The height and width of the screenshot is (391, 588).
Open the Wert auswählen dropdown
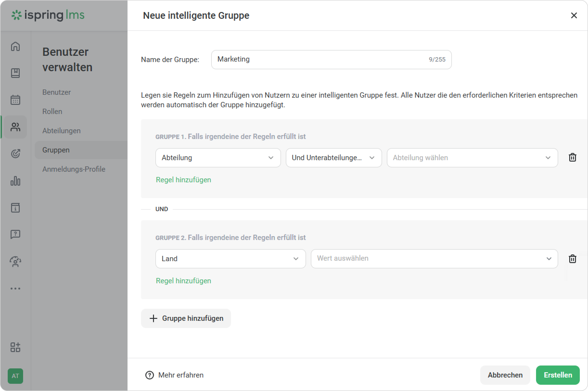tap(434, 259)
